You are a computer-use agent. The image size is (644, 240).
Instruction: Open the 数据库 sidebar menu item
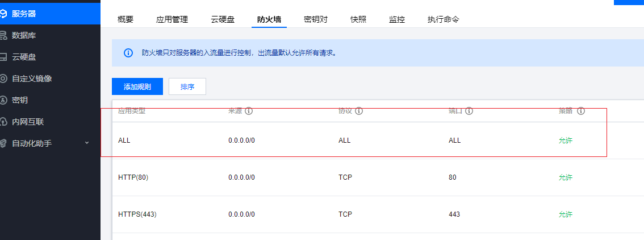click(50, 36)
